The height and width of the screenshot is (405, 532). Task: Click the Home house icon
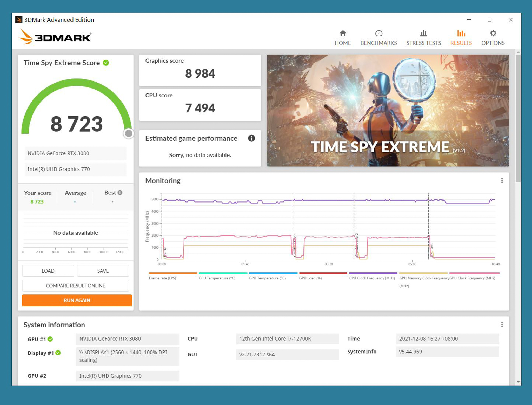343,33
